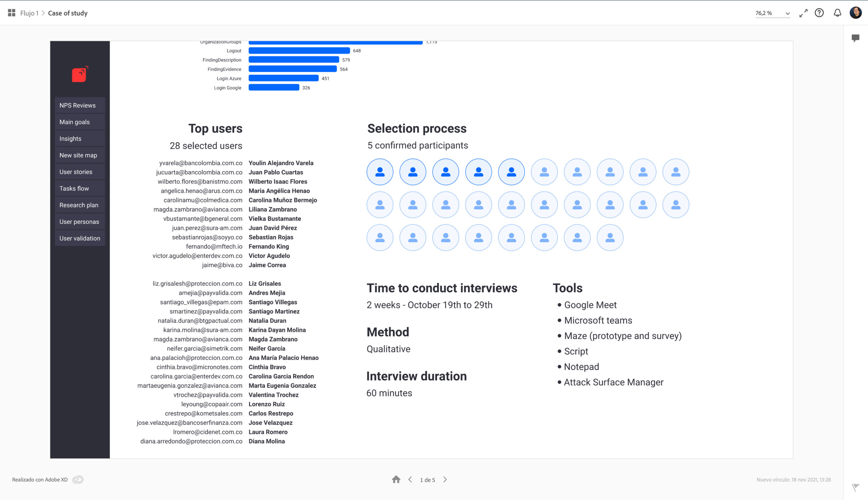Go to the home artboard icon
The image size is (868, 500).
coord(396,479)
